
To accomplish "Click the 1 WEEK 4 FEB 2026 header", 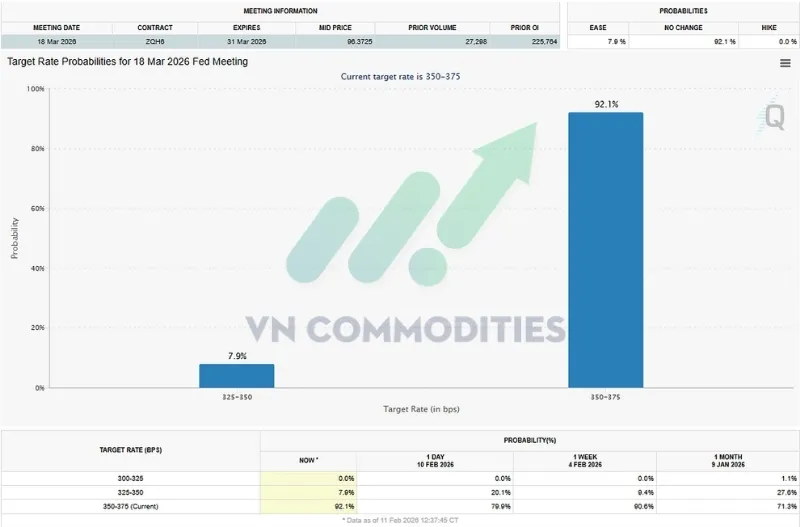I will [x=585, y=461].
